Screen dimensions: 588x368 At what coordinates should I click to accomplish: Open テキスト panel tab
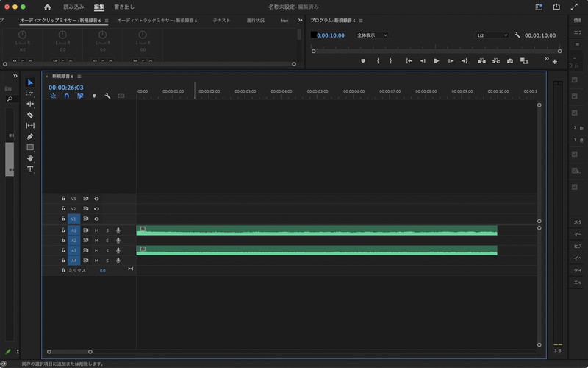pyautogui.click(x=221, y=21)
